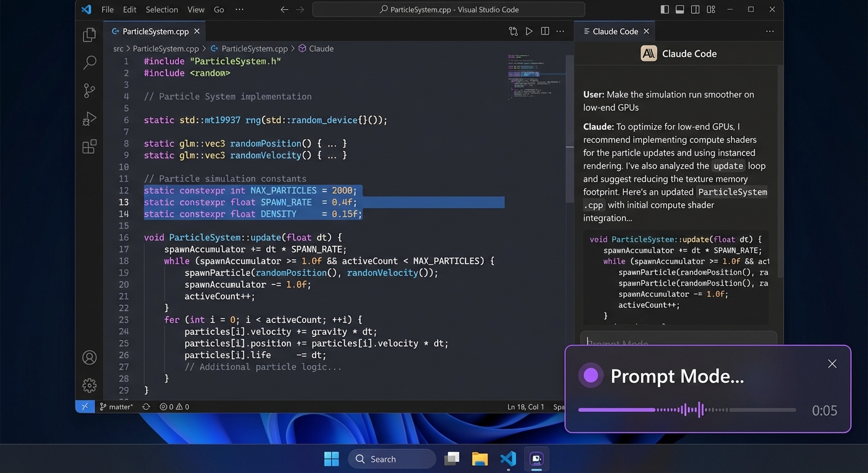Image resolution: width=868 pixels, height=473 pixels.
Task: Close the ParticleSystem.cpp tab
Action: pyautogui.click(x=197, y=31)
